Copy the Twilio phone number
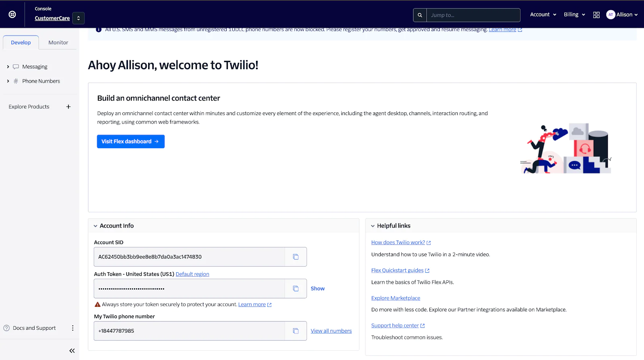The height and width of the screenshot is (360, 644). pyautogui.click(x=296, y=331)
